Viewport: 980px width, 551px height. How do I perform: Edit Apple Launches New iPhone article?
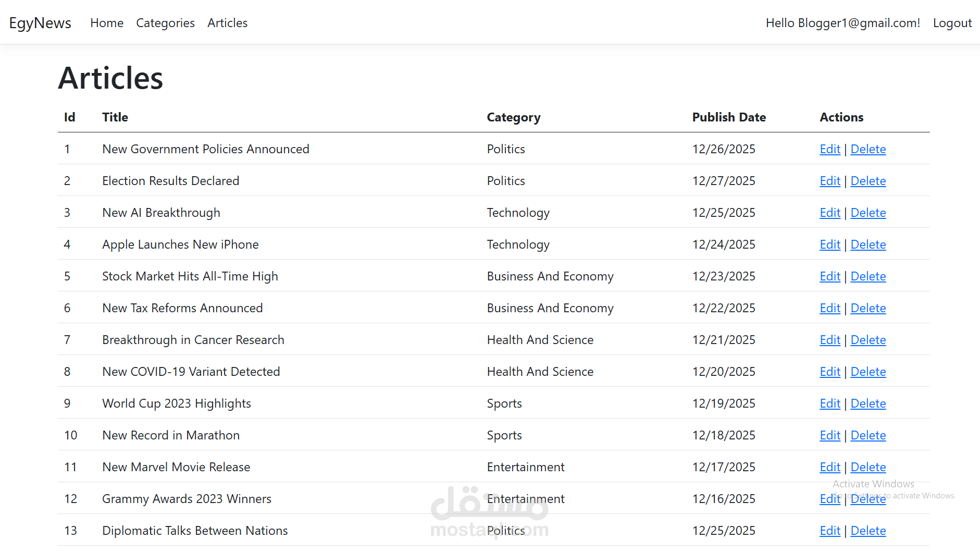[x=829, y=244]
